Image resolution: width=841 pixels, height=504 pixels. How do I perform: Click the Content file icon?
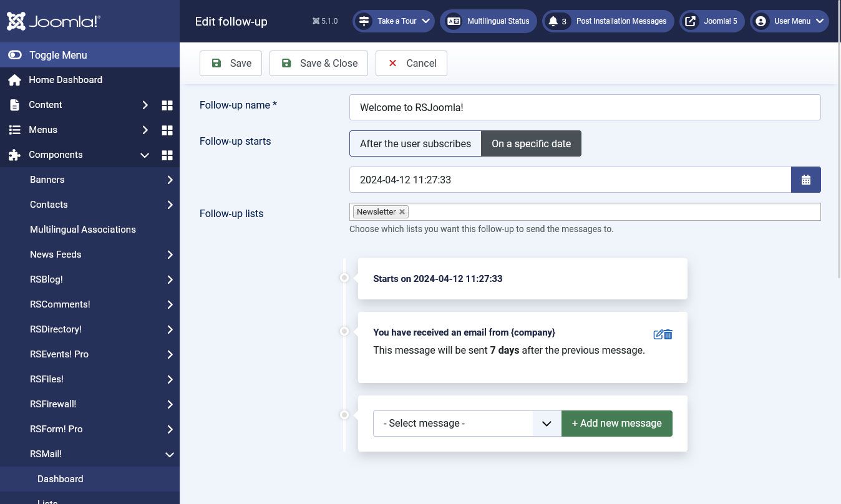click(x=14, y=105)
